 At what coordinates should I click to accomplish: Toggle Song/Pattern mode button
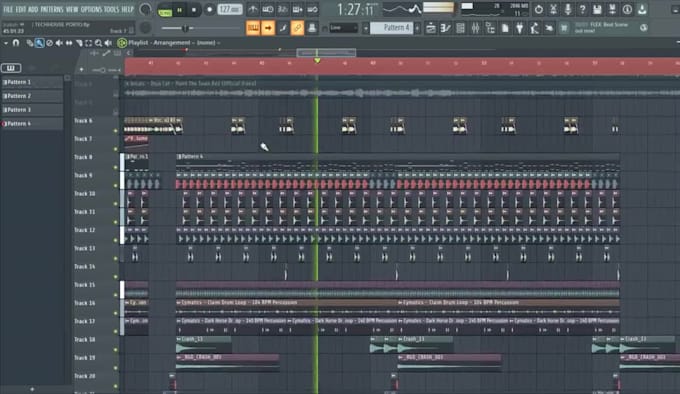[165, 10]
